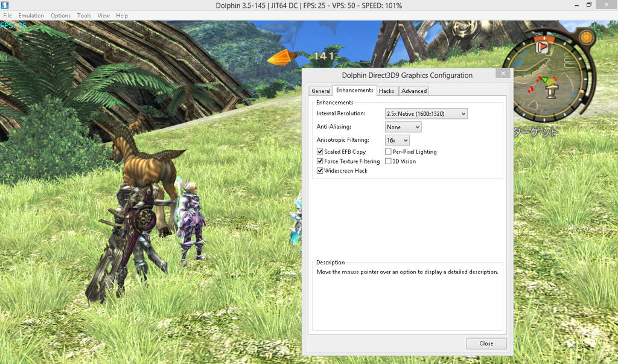Click the 141 distance number

click(x=323, y=56)
